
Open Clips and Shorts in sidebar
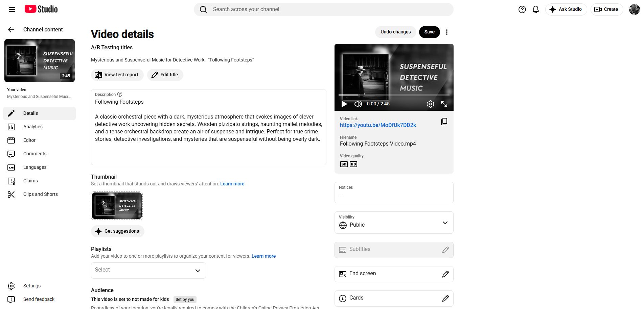(39, 195)
